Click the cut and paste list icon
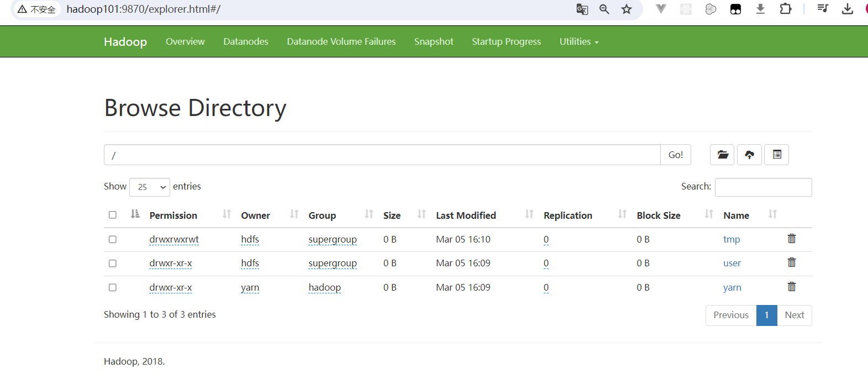Image resolution: width=868 pixels, height=379 pixels. pos(776,155)
